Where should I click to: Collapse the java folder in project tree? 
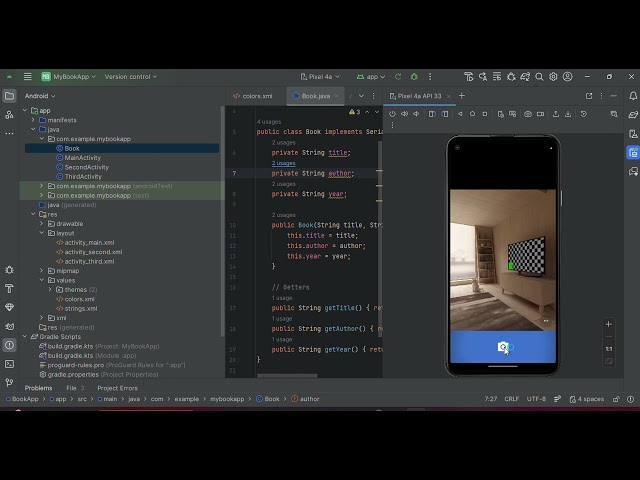tap(33, 129)
